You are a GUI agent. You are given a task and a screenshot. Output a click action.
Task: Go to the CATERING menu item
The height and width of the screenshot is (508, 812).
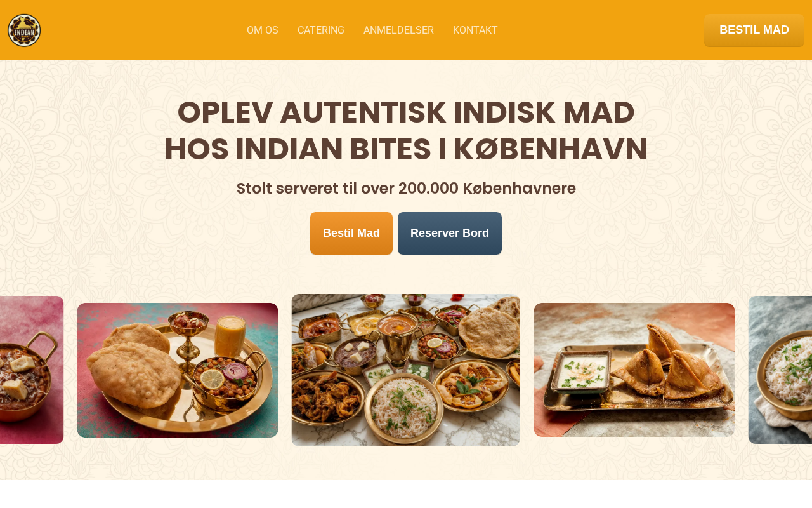(x=321, y=30)
